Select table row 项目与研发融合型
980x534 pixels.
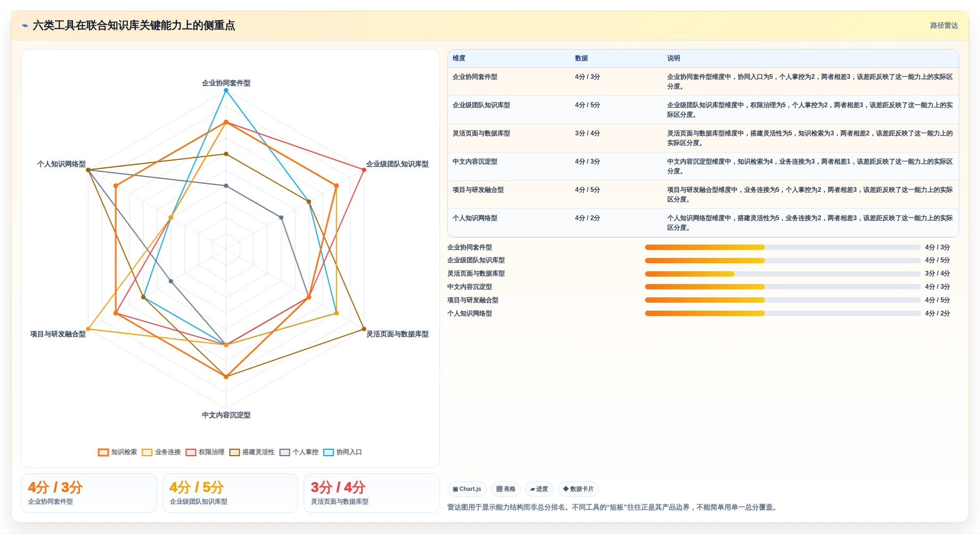pos(703,195)
